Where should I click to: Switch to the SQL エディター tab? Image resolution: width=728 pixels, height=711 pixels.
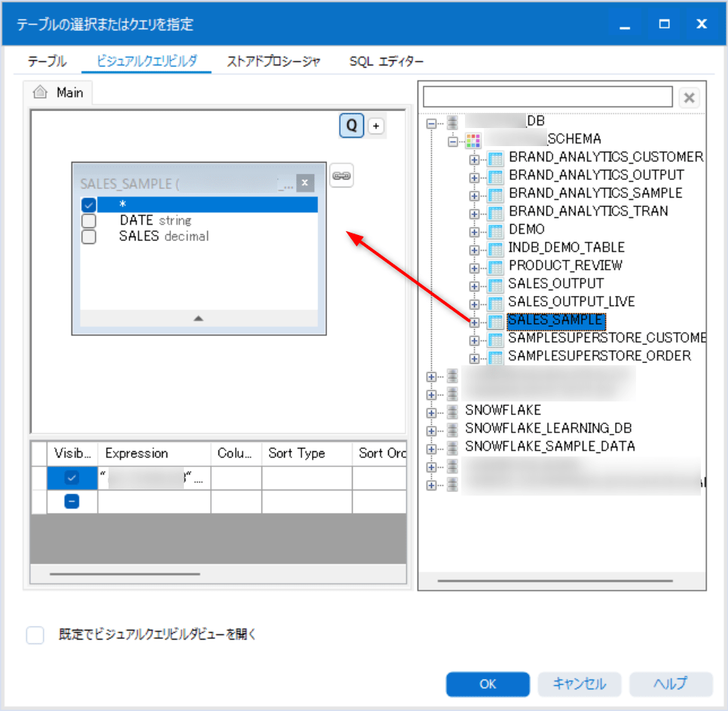[x=386, y=62]
